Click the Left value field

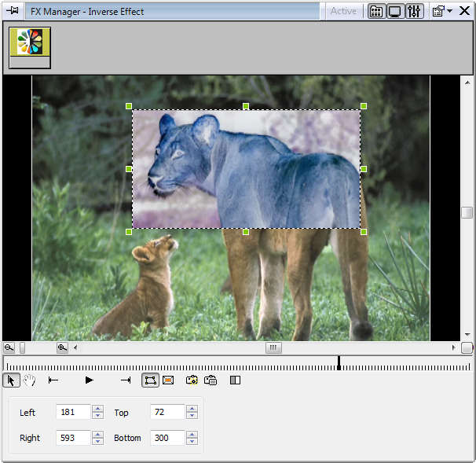73,412
